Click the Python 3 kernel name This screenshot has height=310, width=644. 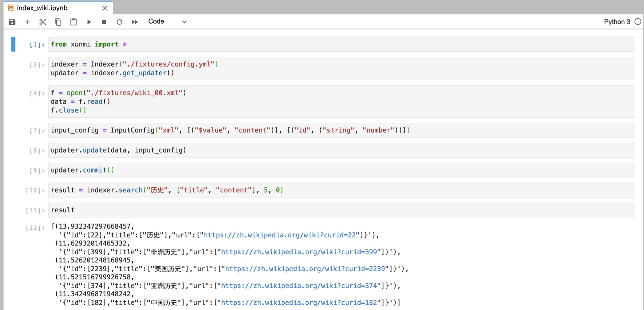tap(617, 22)
